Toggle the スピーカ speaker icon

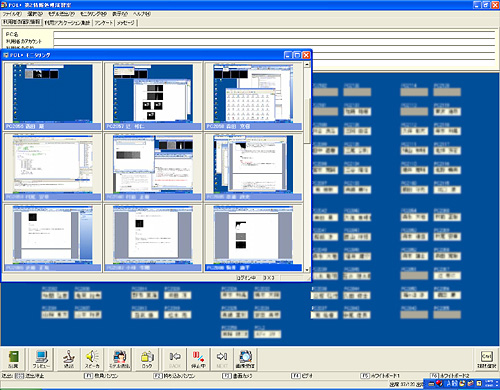pyautogui.click(x=92, y=359)
